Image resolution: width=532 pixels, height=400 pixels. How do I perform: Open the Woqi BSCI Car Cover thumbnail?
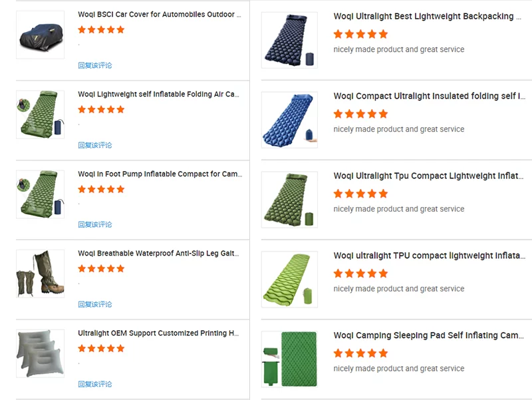click(40, 35)
